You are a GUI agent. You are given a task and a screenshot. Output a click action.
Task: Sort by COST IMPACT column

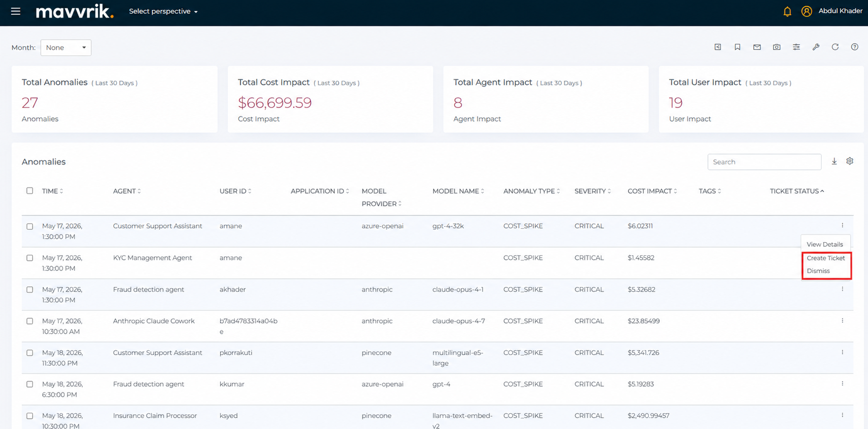coord(652,191)
